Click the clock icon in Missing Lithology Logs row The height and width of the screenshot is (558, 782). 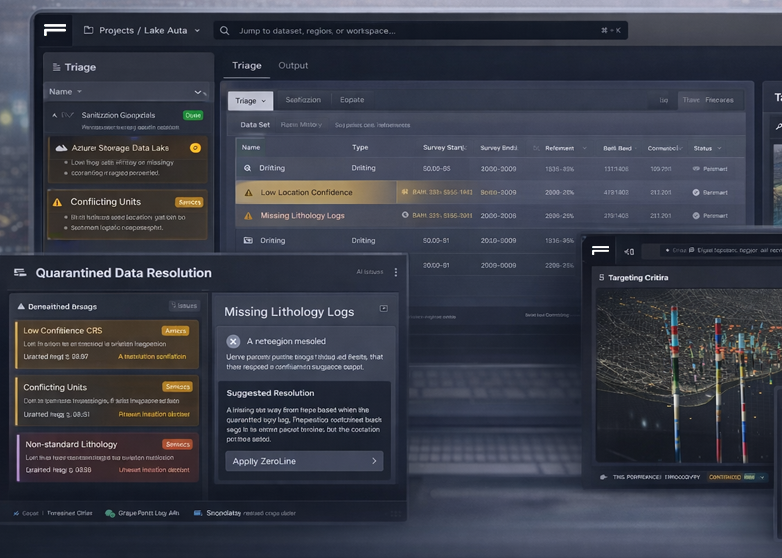(x=405, y=215)
